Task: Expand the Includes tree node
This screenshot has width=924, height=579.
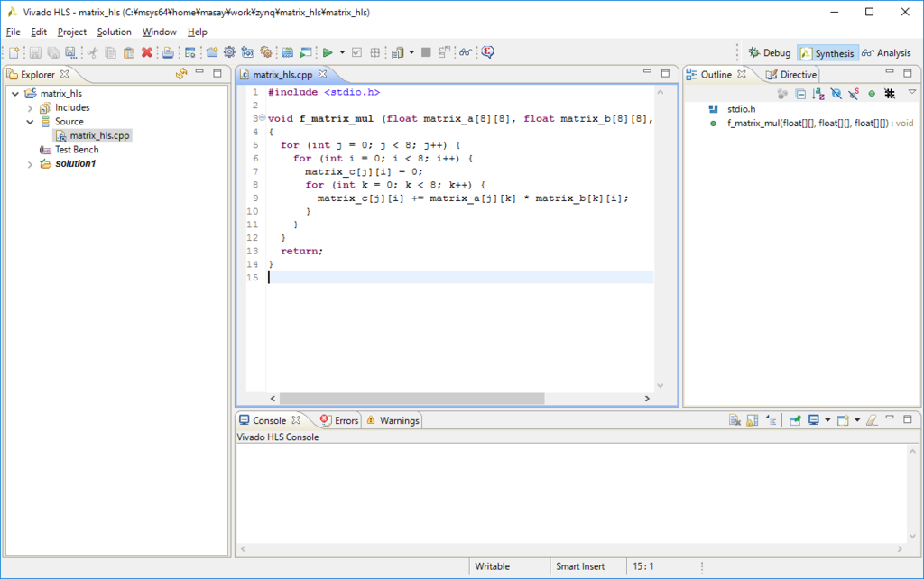Action: coord(30,108)
